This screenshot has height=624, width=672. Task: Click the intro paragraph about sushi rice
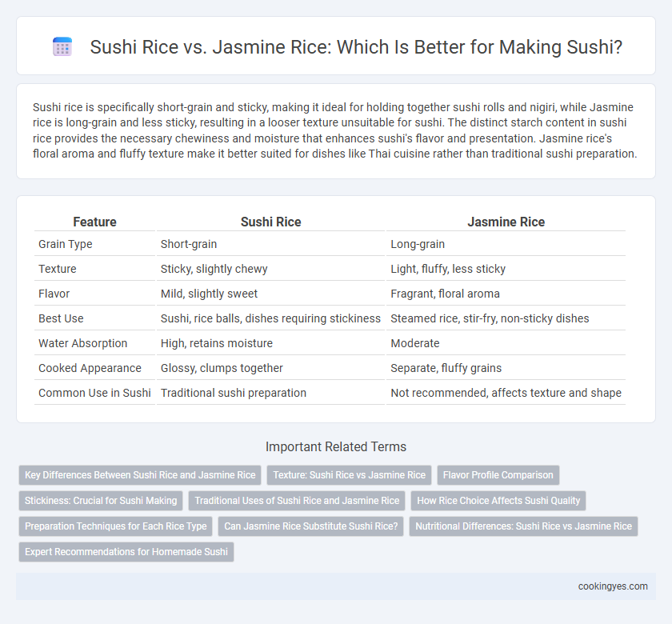pos(335,130)
